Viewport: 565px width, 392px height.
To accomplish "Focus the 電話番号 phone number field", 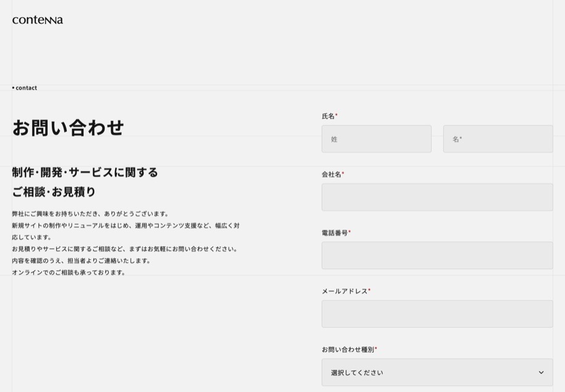I will [437, 256].
